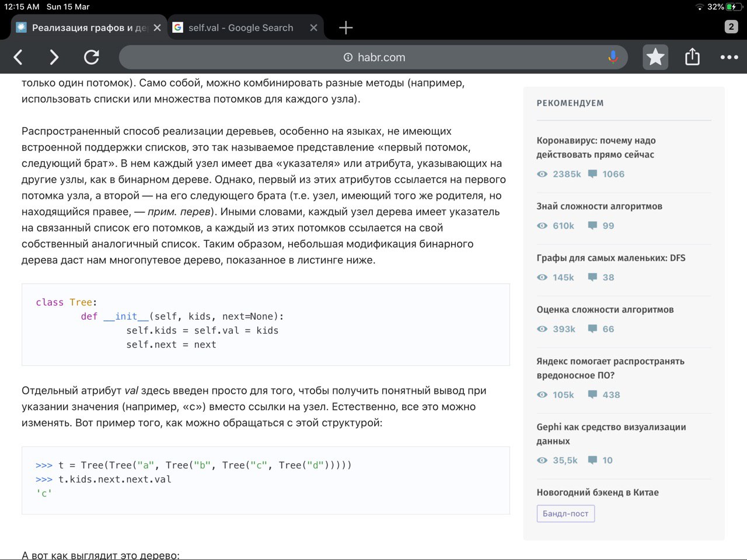Screen dimensions: 747x560
Task: Open the share sheet icon
Action: pyautogui.click(x=692, y=57)
